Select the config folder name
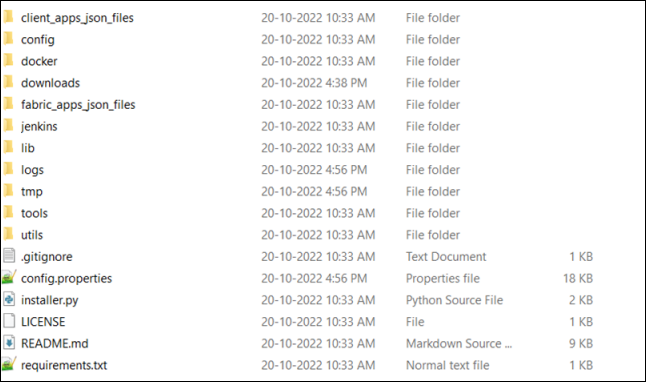Image resolution: width=646 pixels, height=382 pixels. [x=38, y=40]
